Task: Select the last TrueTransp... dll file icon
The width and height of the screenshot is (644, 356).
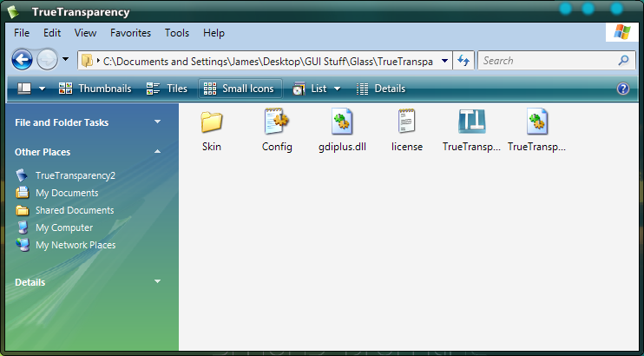Action: point(537,122)
